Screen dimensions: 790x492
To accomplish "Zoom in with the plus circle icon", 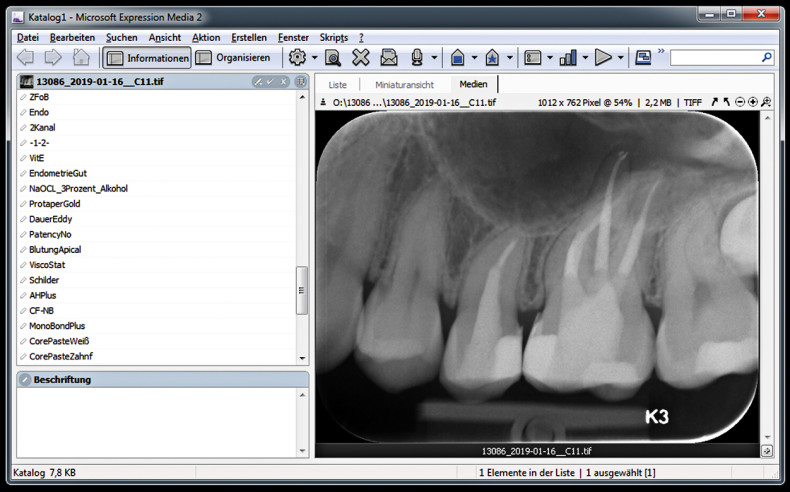I will (753, 102).
